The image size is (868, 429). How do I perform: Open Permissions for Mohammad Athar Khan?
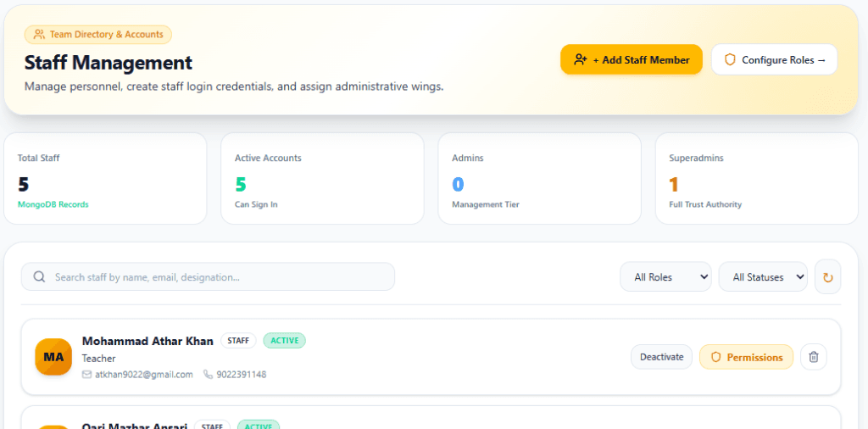click(746, 357)
